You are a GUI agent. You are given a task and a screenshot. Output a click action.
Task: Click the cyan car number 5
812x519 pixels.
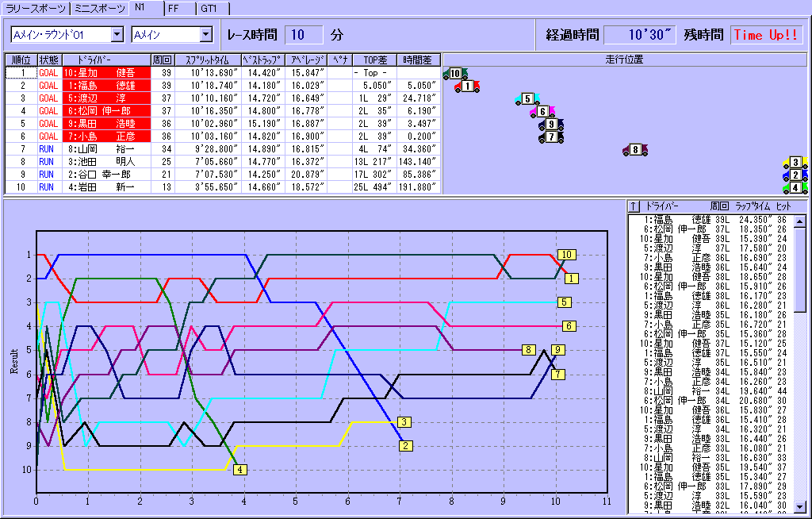pyautogui.click(x=527, y=99)
